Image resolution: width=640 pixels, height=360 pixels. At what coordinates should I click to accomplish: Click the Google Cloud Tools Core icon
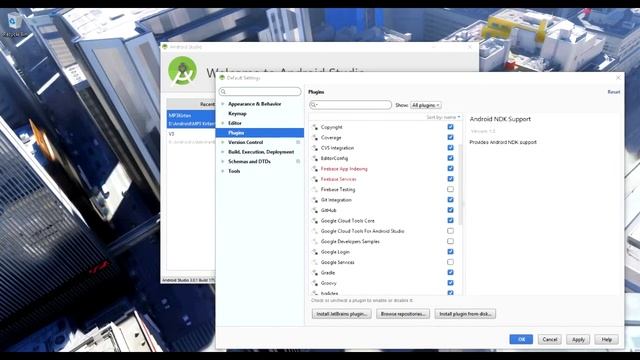(315, 221)
